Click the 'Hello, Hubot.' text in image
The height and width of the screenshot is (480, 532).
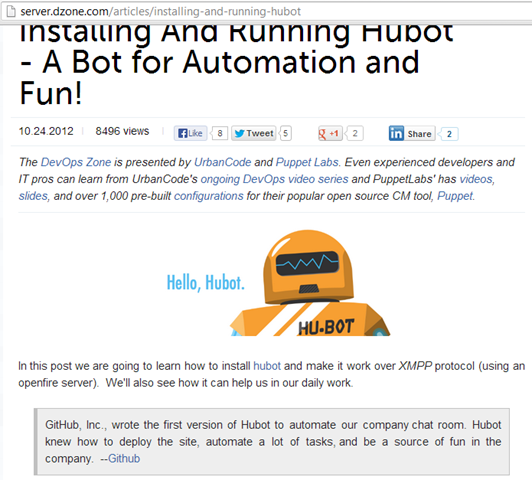point(206,282)
